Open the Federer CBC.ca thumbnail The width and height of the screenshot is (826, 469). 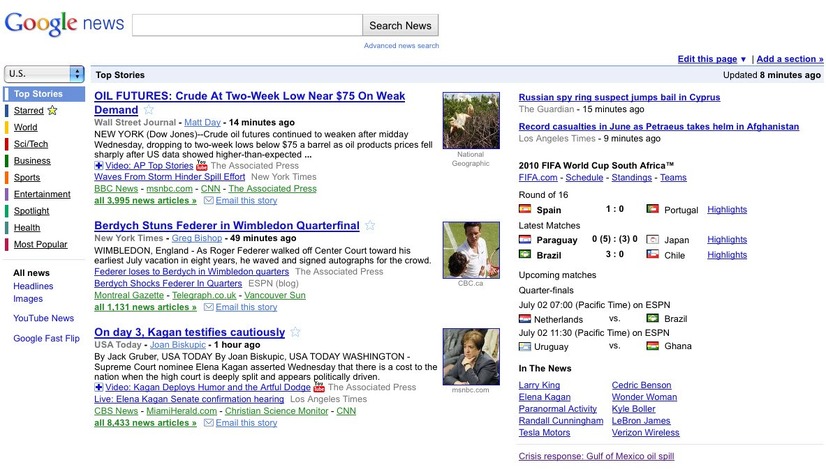(471, 250)
